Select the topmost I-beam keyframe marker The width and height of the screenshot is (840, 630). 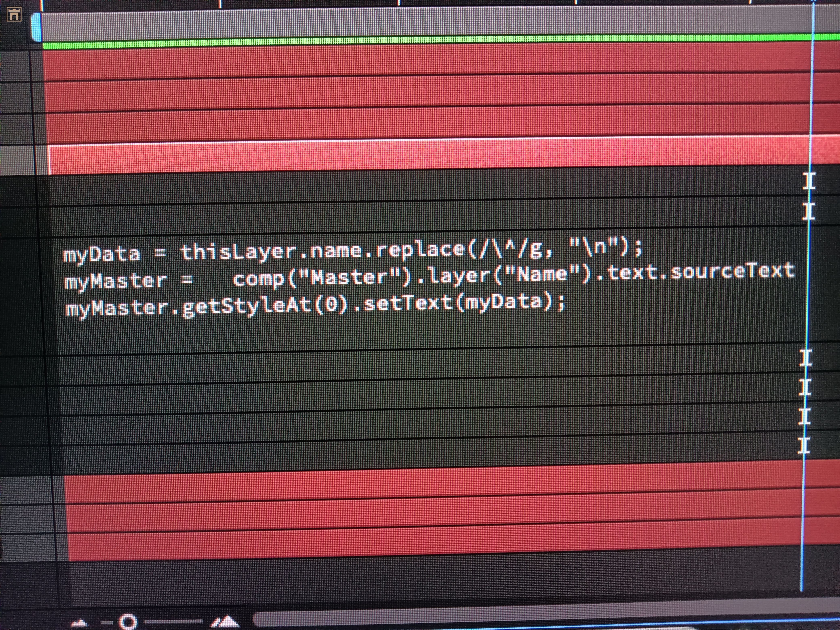tap(809, 181)
